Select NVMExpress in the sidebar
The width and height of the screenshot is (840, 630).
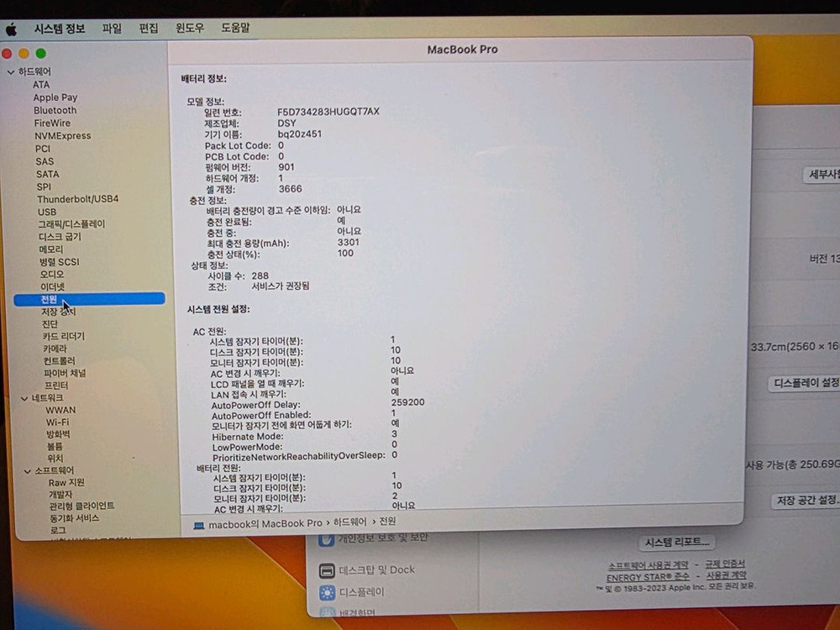63,136
